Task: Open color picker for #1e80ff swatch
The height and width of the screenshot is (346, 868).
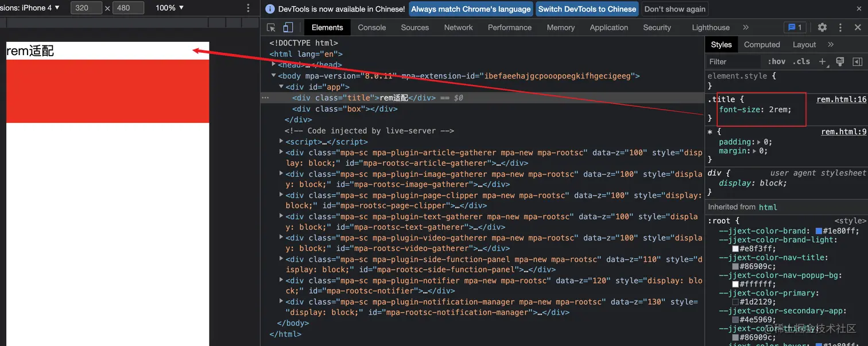Action: click(x=819, y=231)
